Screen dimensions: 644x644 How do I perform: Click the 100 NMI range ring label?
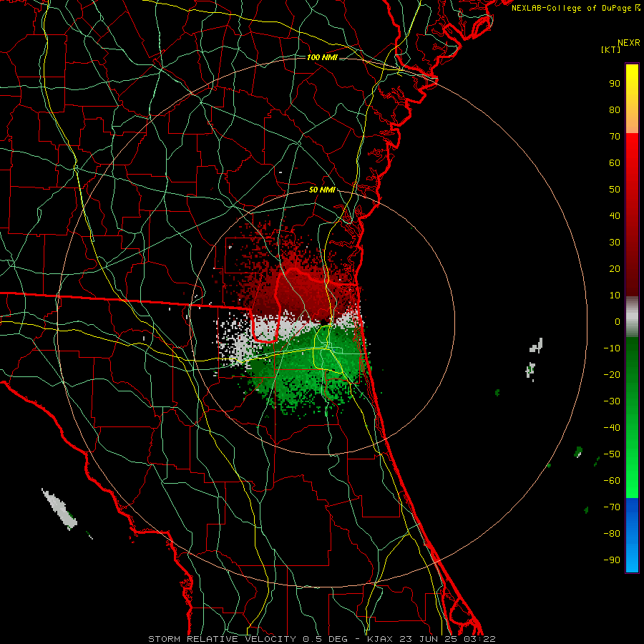click(322, 57)
